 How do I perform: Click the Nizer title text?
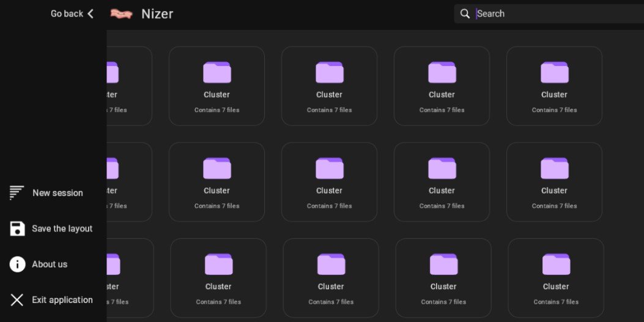pyautogui.click(x=157, y=13)
